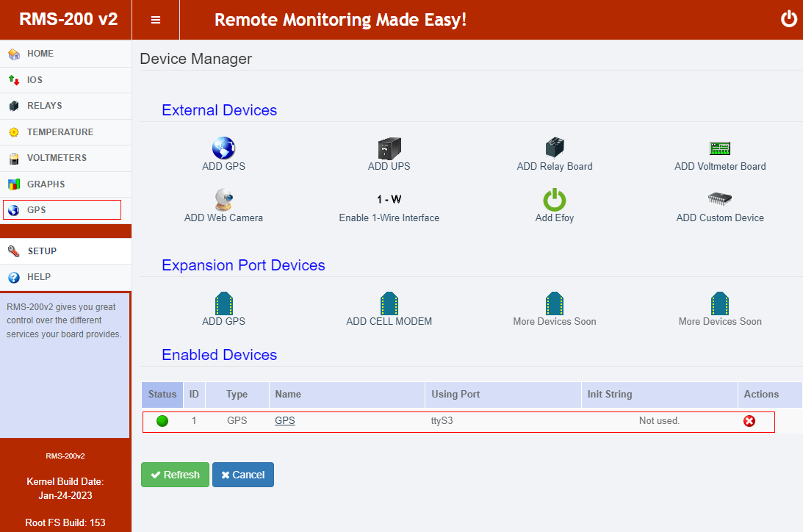This screenshot has height=532, width=803.
Task: Click the power icon in header
Action: click(x=788, y=19)
